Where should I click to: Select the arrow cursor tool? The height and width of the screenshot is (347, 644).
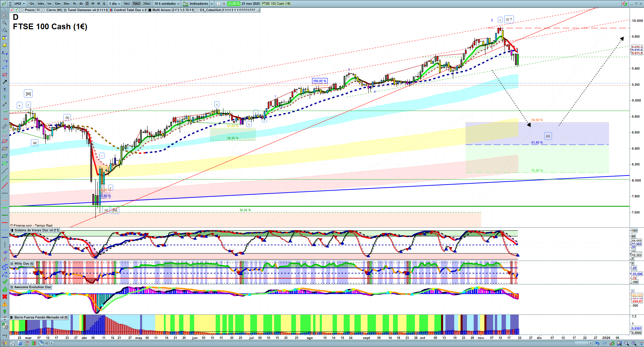pyautogui.click(x=5, y=15)
